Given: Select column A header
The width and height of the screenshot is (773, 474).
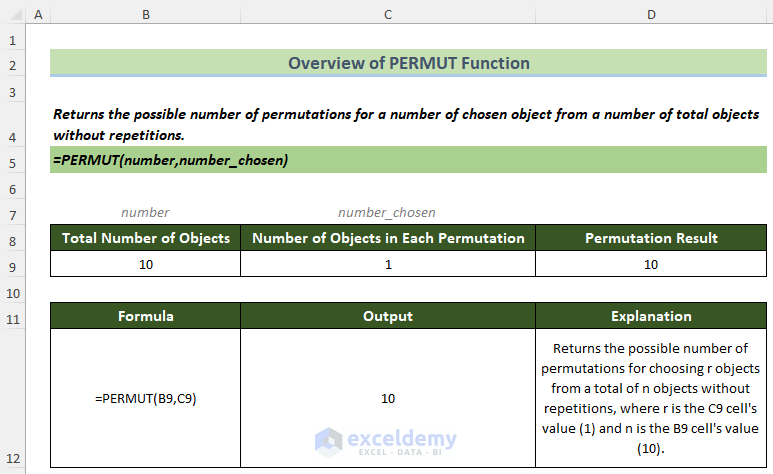Looking at the screenshot, I should point(38,15).
